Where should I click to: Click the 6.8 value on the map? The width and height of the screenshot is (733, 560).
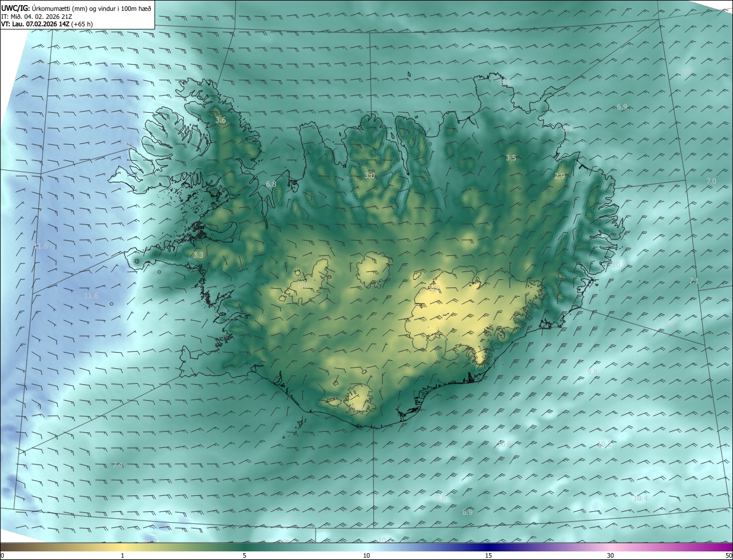(271, 184)
